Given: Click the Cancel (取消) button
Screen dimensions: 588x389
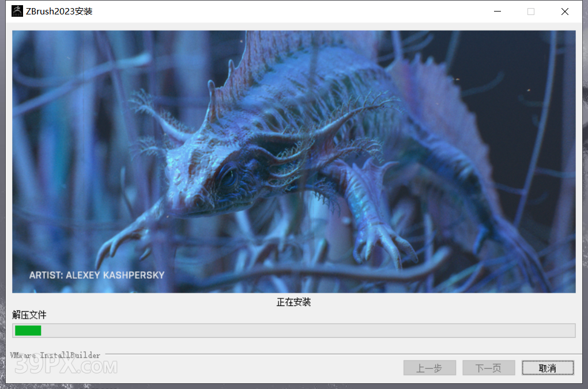Looking at the screenshot, I should [548, 368].
